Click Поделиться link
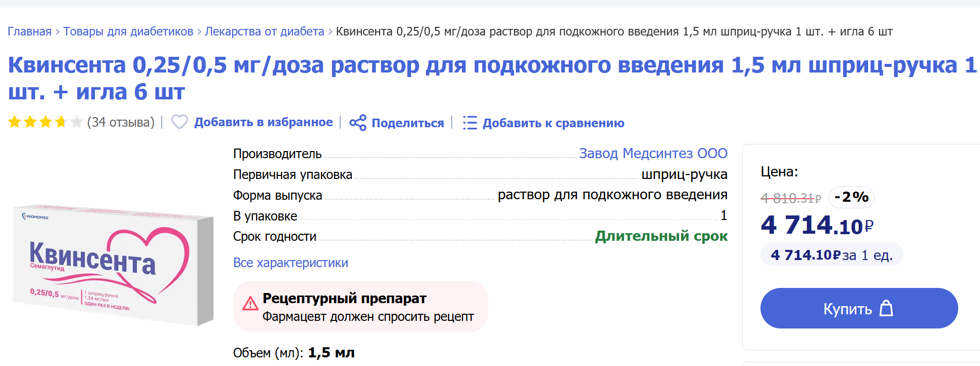Screen dimensions: 980x366 click(x=408, y=123)
